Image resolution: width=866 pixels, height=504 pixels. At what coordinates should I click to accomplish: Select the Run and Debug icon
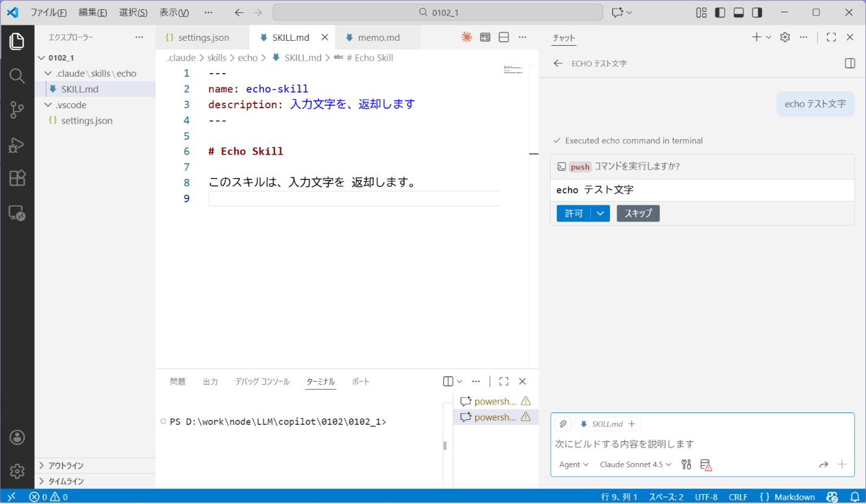click(x=17, y=145)
